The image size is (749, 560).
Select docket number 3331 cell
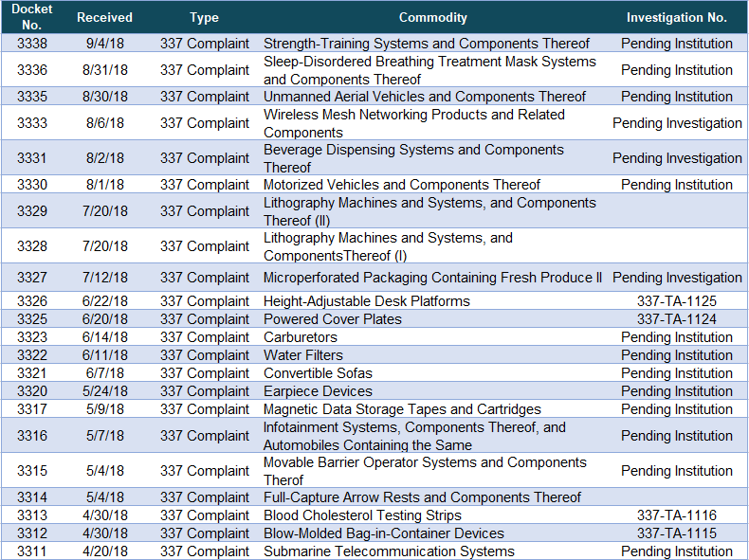click(32, 158)
